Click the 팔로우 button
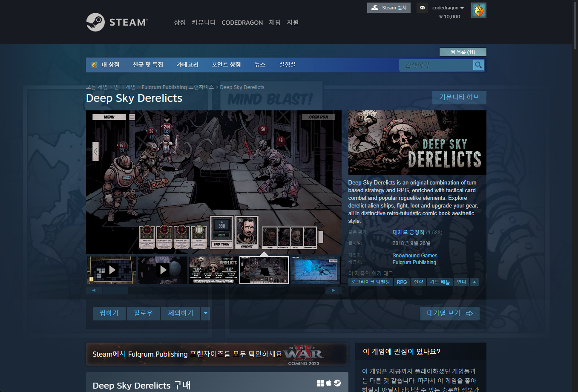This screenshot has height=392, width=578. 143,314
